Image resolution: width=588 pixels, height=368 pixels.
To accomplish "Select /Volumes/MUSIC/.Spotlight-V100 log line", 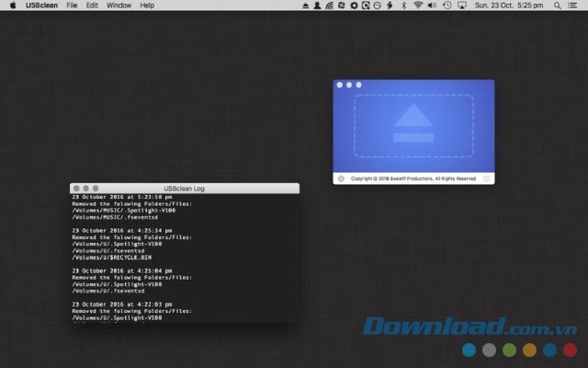I will pos(124,211).
